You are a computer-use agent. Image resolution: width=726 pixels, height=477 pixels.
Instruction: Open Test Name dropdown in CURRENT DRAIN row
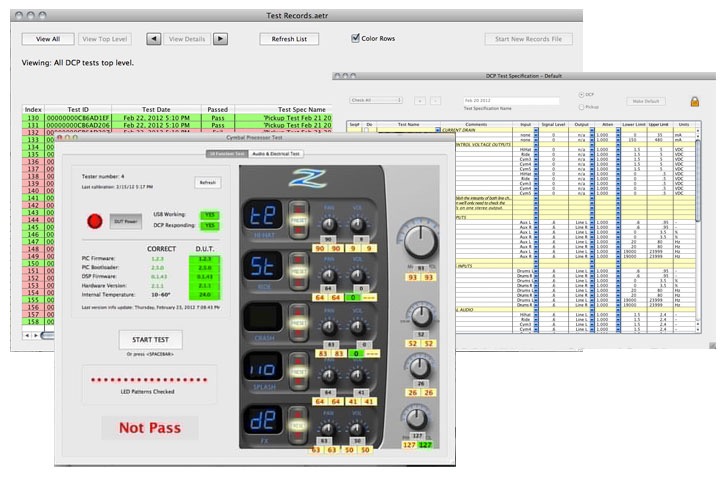pyautogui.click(x=438, y=130)
